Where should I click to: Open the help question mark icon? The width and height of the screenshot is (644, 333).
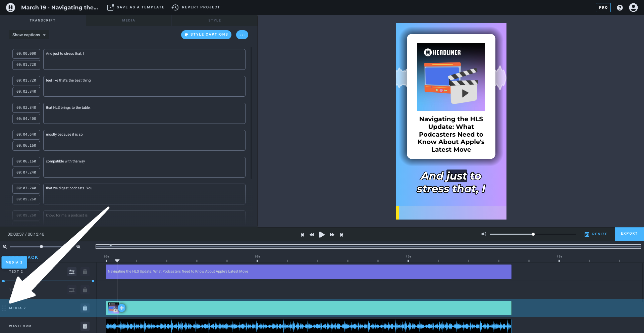pyautogui.click(x=620, y=7)
